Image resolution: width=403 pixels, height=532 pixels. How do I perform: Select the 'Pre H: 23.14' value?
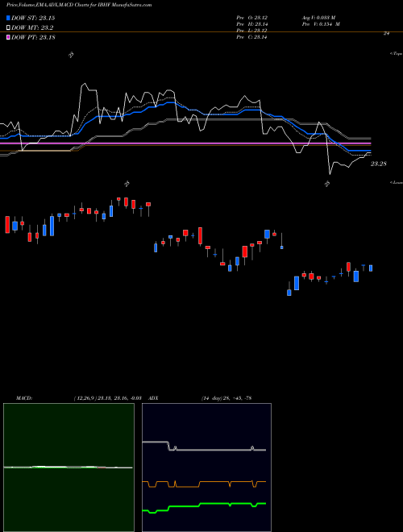252,24
